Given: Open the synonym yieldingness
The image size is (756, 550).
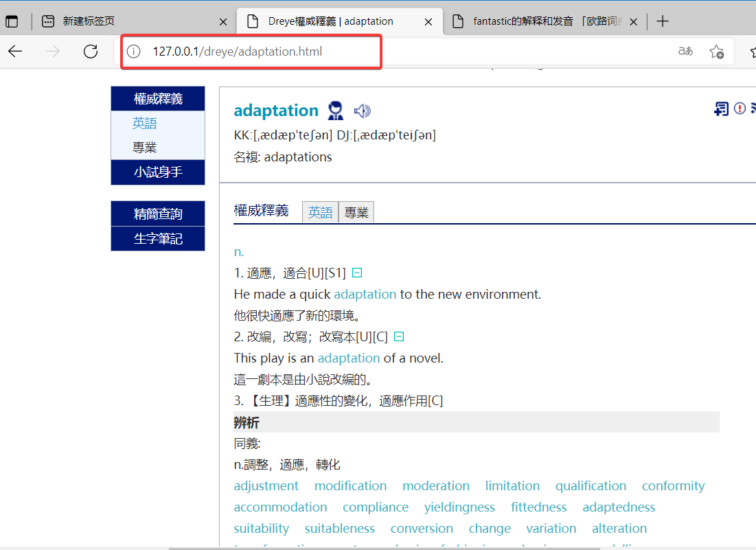Looking at the screenshot, I should point(459,507).
